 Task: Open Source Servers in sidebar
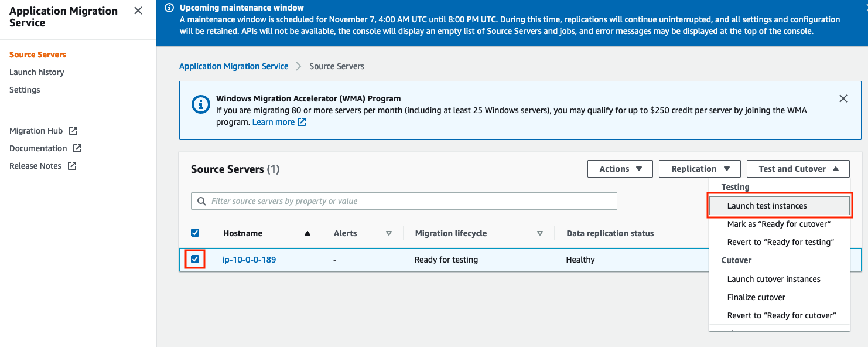click(x=38, y=55)
